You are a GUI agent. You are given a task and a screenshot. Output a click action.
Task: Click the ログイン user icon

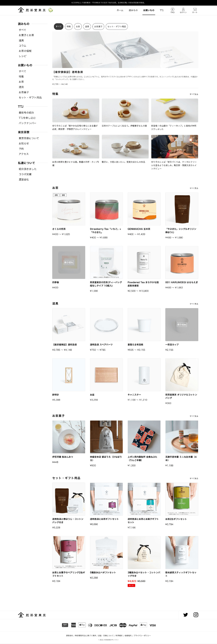coord(183,10)
